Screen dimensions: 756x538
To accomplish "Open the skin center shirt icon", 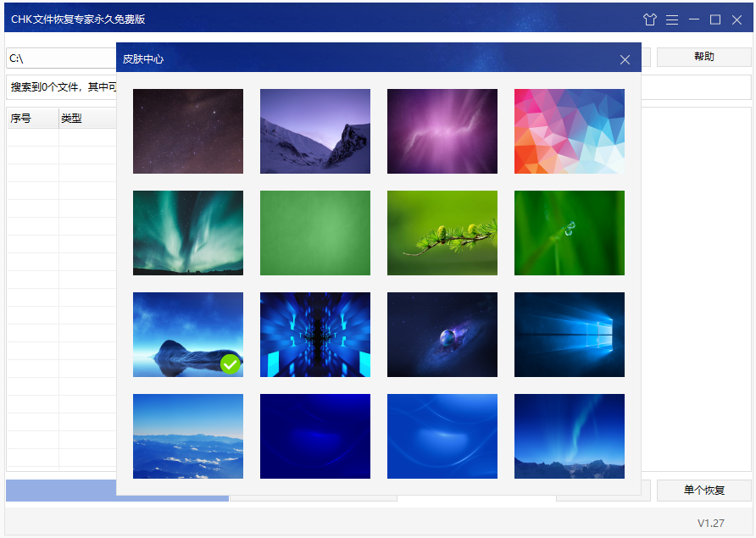I will pos(649,19).
